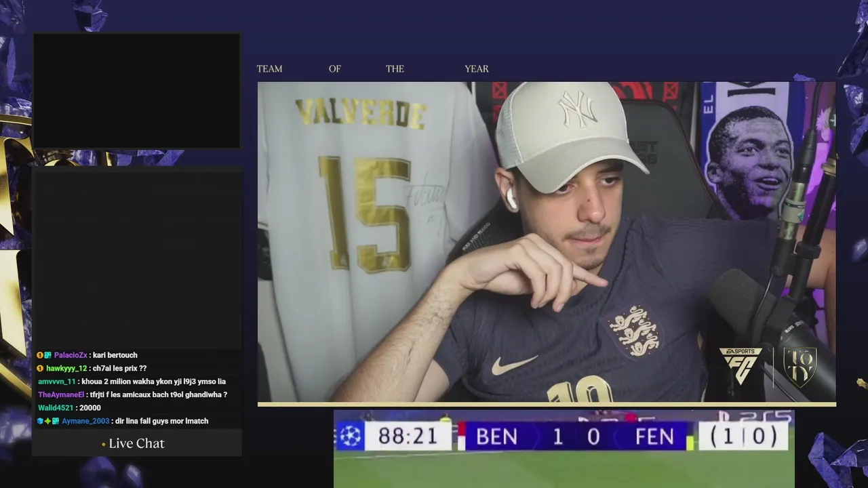
Task: Click the yellow dot beside Live Chat
Action: [x=104, y=445]
